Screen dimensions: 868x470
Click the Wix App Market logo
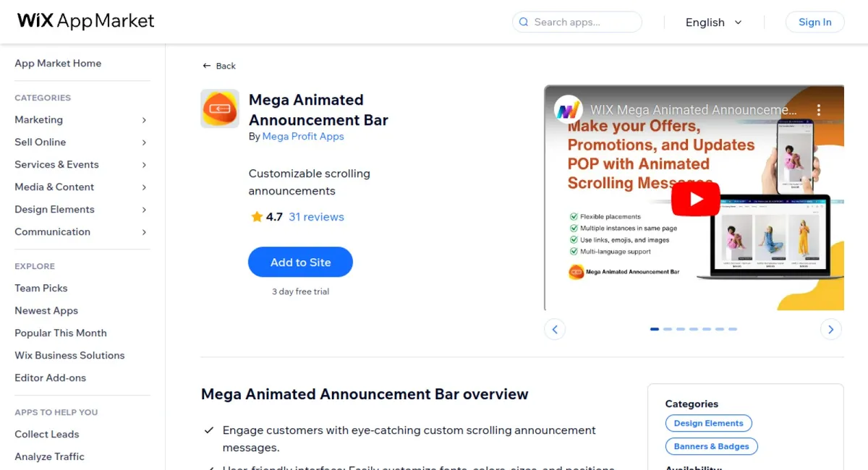tap(86, 21)
